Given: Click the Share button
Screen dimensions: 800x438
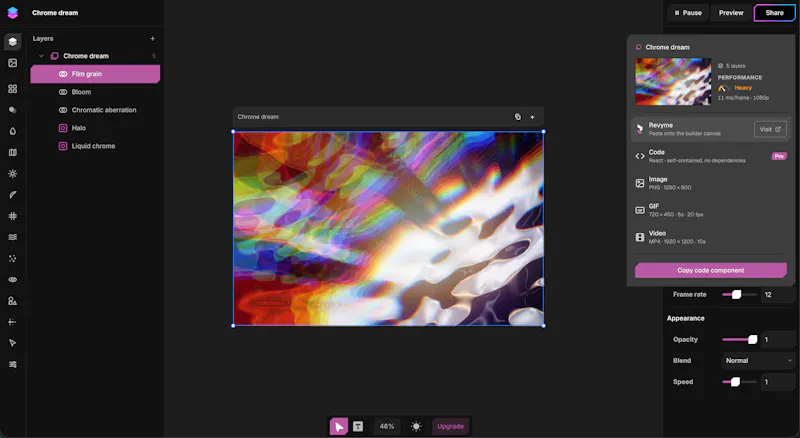Looking at the screenshot, I should click(x=774, y=13).
